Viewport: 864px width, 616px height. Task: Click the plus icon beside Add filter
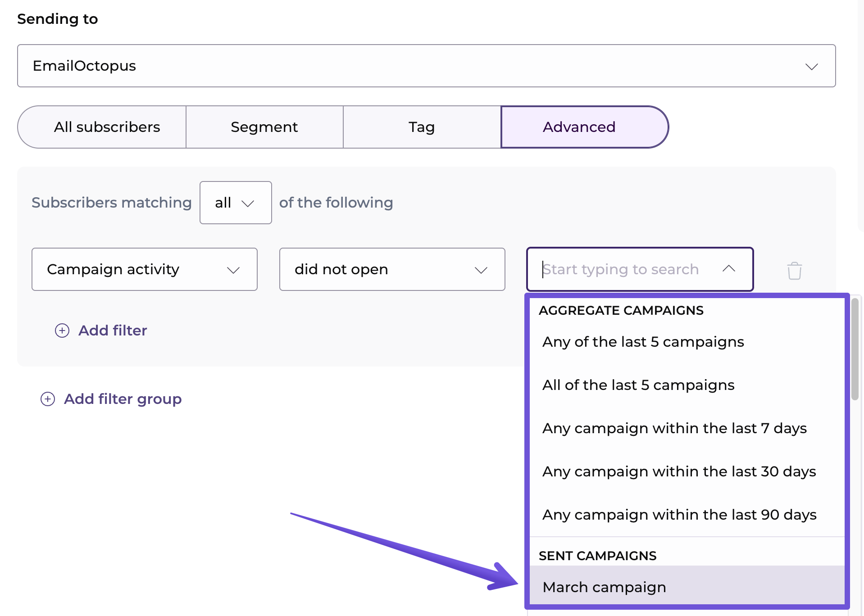tap(62, 331)
